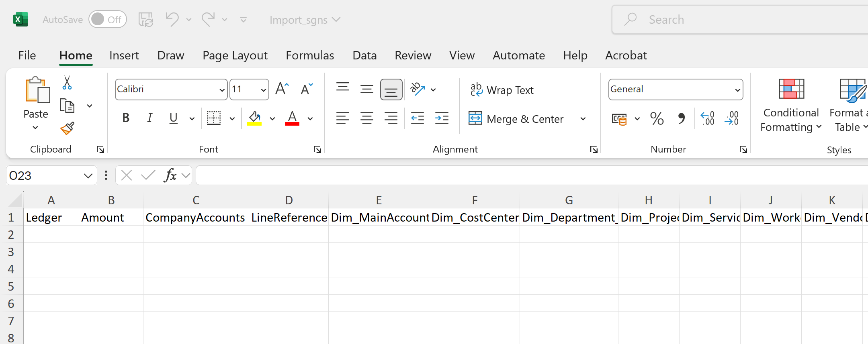Click the Copy icon

(x=67, y=106)
